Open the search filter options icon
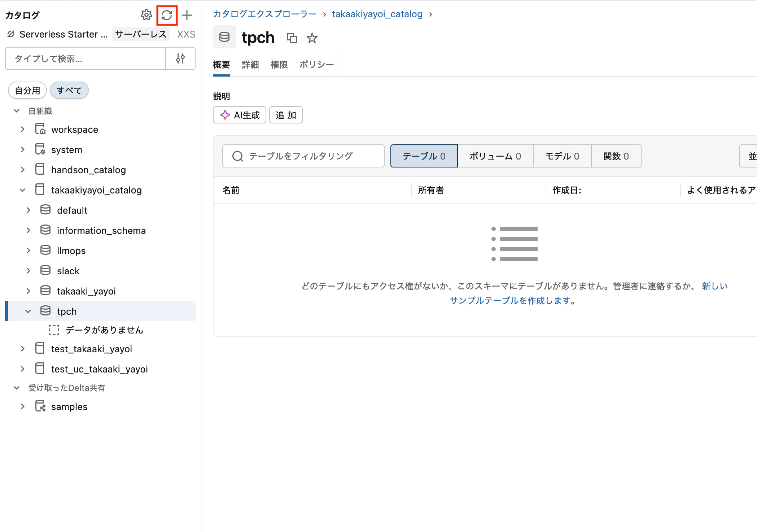This screenshot has height=532, width=757. click(x=180, y=58)
